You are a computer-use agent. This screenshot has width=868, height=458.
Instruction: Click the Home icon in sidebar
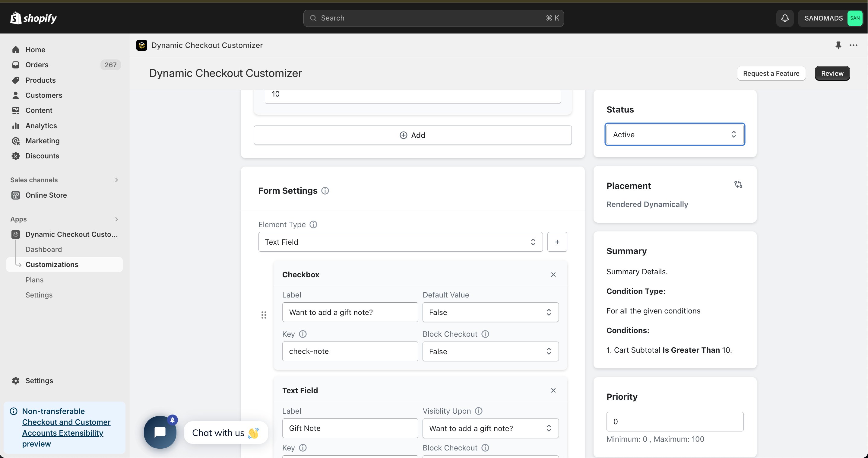pos(15,49)
